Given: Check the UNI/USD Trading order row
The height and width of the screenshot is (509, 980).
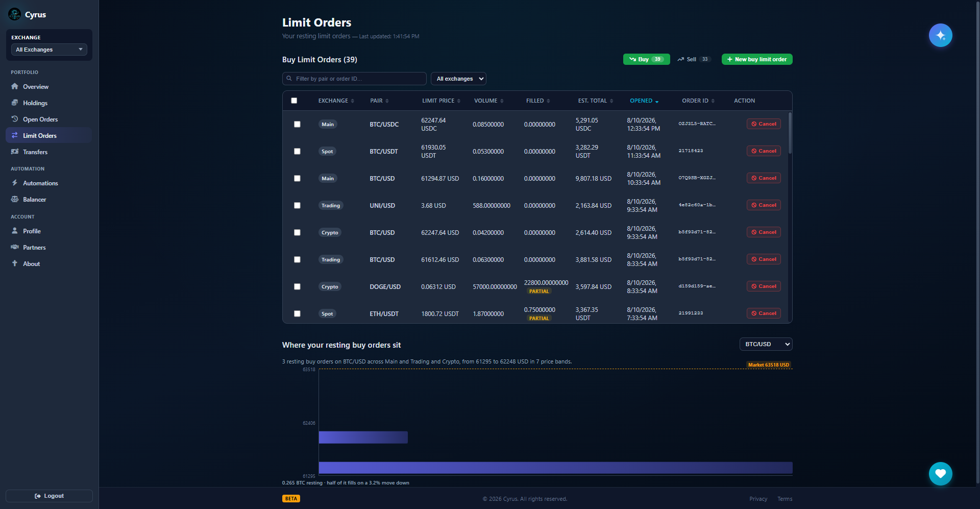Looking at the screenshot, I should click(x=297, y=205).
